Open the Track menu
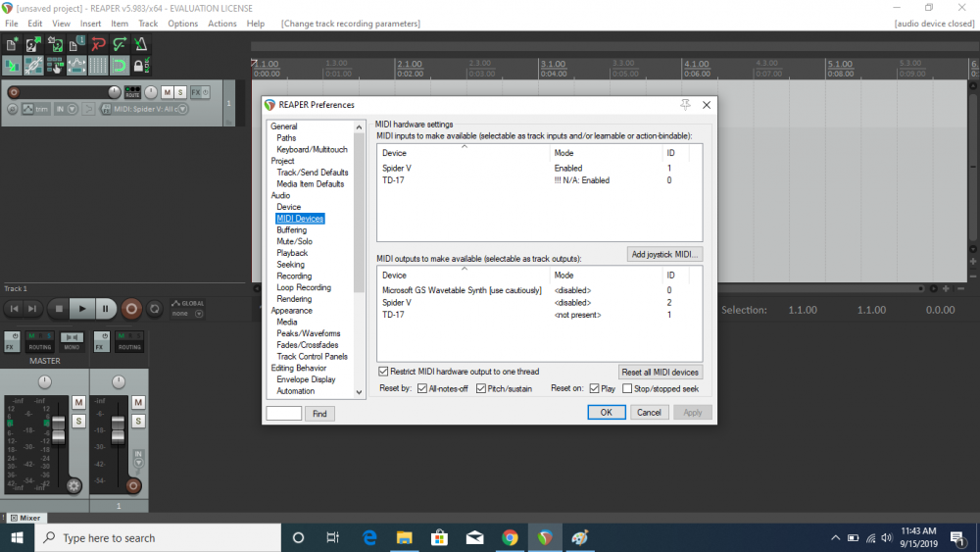 (x=148, y=24)
